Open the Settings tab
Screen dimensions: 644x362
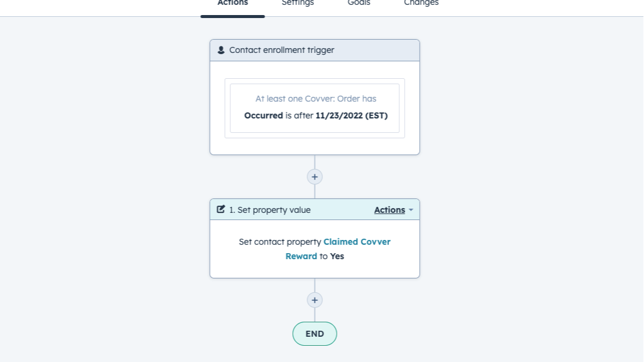(298, 4)
